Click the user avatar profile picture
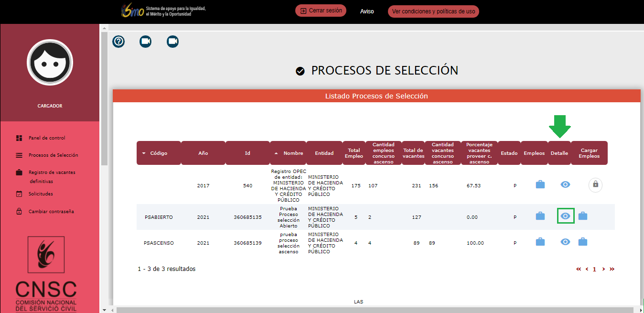644x313 pixels. tap(50, 62)
